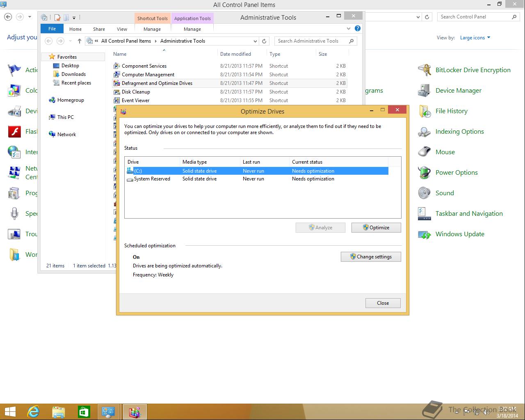Click Search Control Panel field
This screenshot has height=420, width=525.
(478, 17)
